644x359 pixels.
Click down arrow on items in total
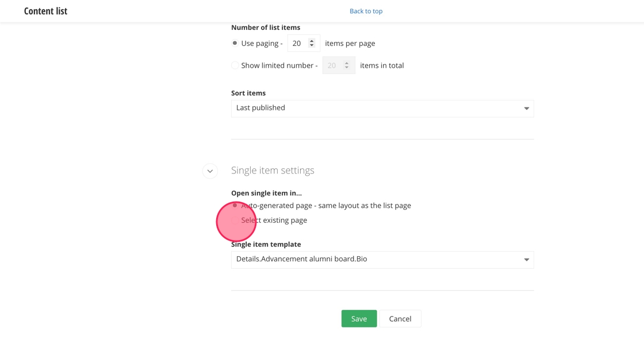pos(347,68)
